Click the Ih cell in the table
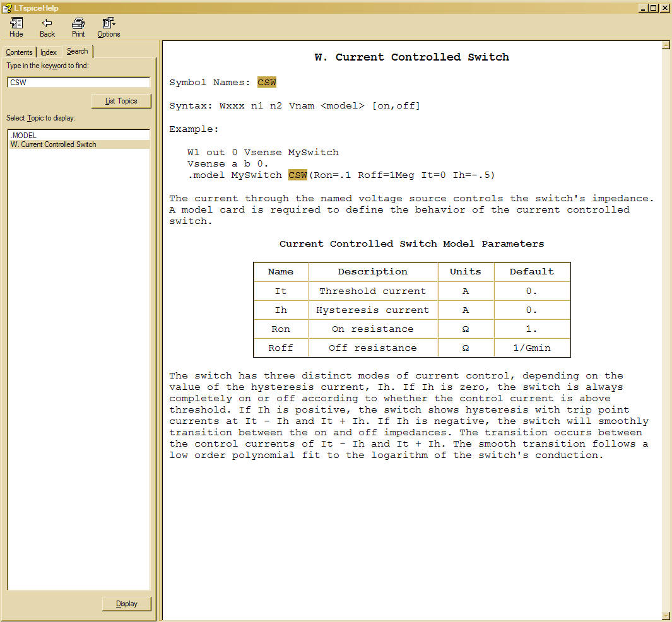672x622 pixels. pyautogui.click(x=281, y=310)
